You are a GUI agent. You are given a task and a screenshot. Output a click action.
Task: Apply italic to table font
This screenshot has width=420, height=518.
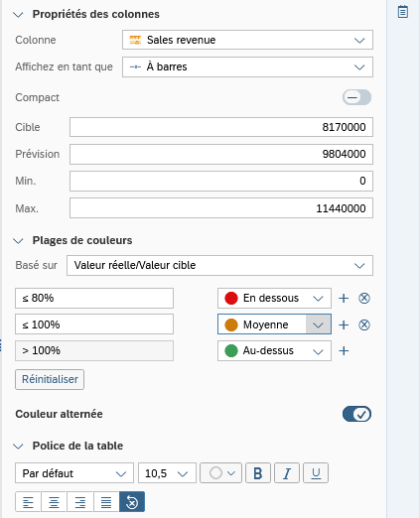tap(287, 473)
